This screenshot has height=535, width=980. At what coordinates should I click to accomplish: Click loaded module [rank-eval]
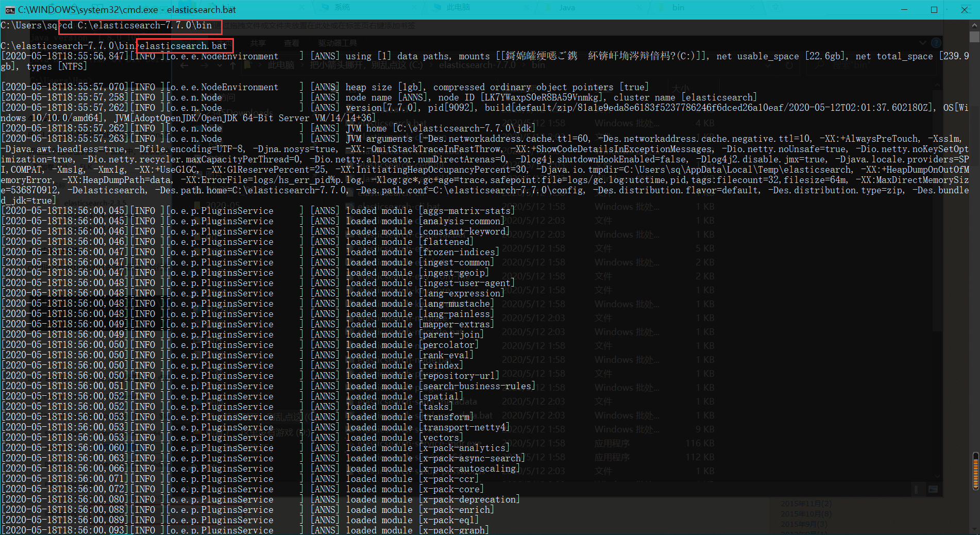pyautogui.click(x=410, y=355)
